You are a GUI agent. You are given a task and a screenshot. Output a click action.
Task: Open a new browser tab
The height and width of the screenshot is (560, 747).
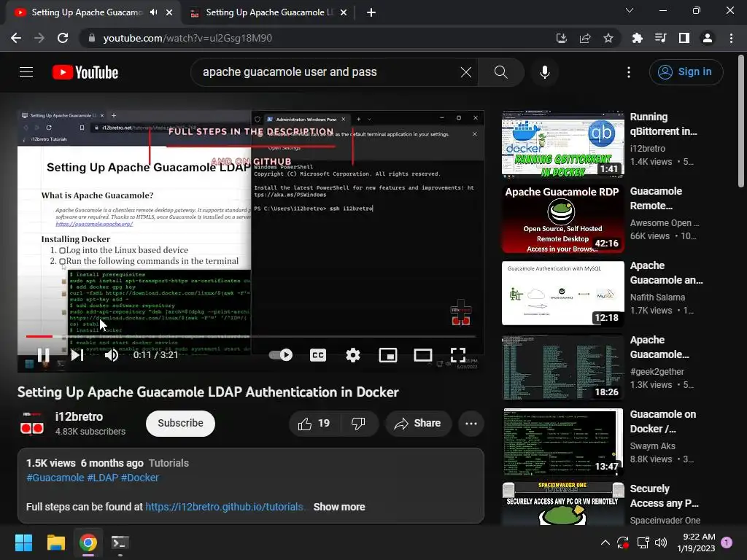point(371,12)
